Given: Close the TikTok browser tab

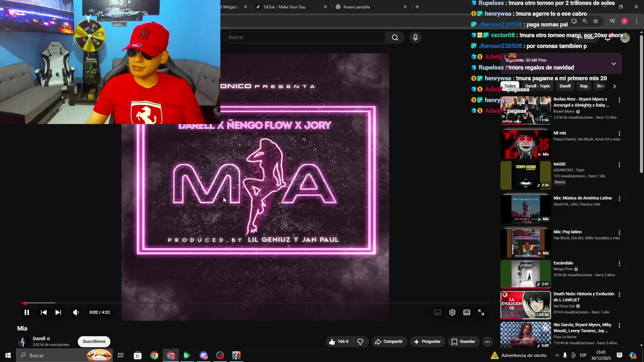Looking at the screenshot, I should pos(325,7).
